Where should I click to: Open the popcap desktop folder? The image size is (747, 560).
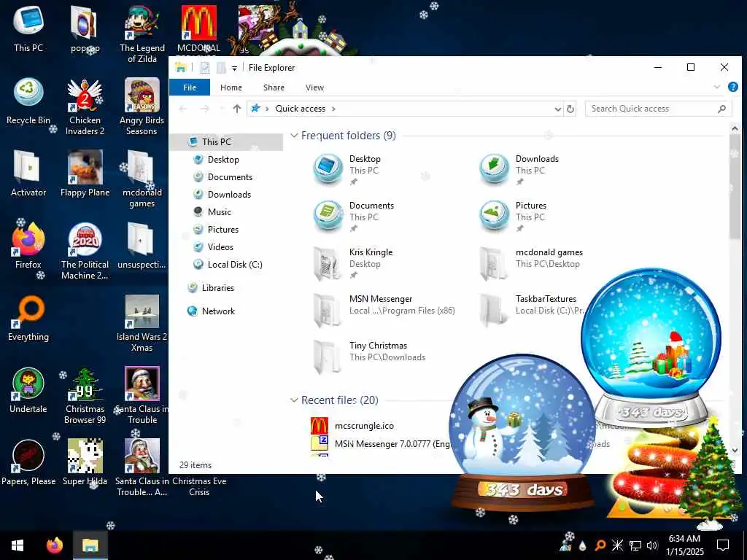85,28
